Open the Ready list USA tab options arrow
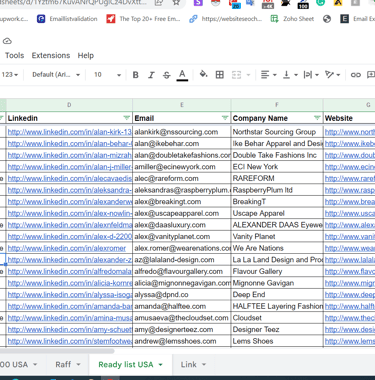 [x=161, y=365]
